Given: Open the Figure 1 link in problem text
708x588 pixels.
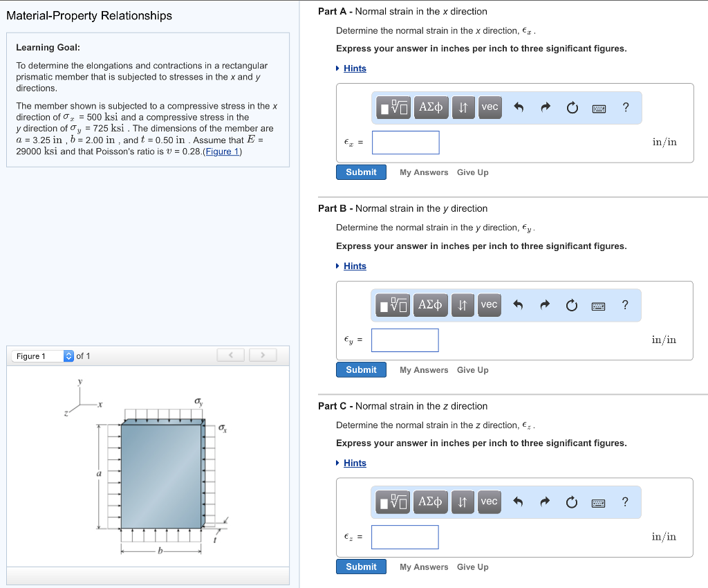Looking at the screenshot, I should coord(223,151).
